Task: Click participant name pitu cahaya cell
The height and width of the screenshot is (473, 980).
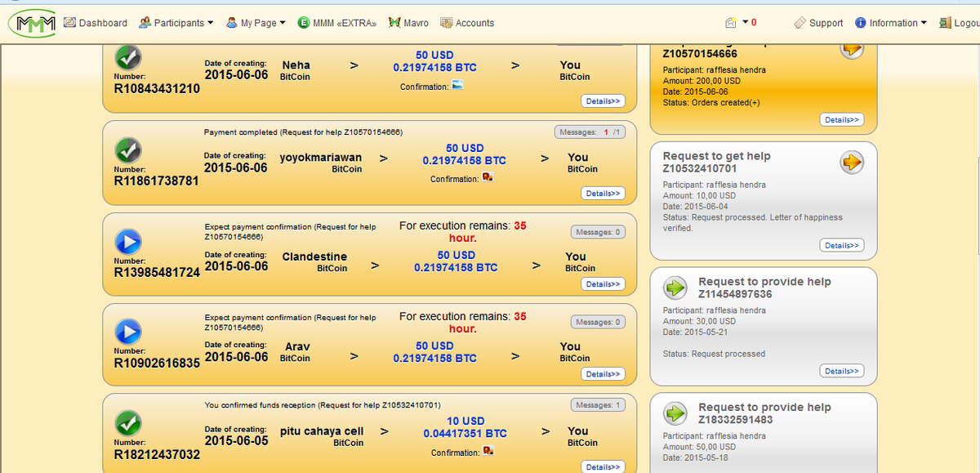Action: (x=322, y=431)
